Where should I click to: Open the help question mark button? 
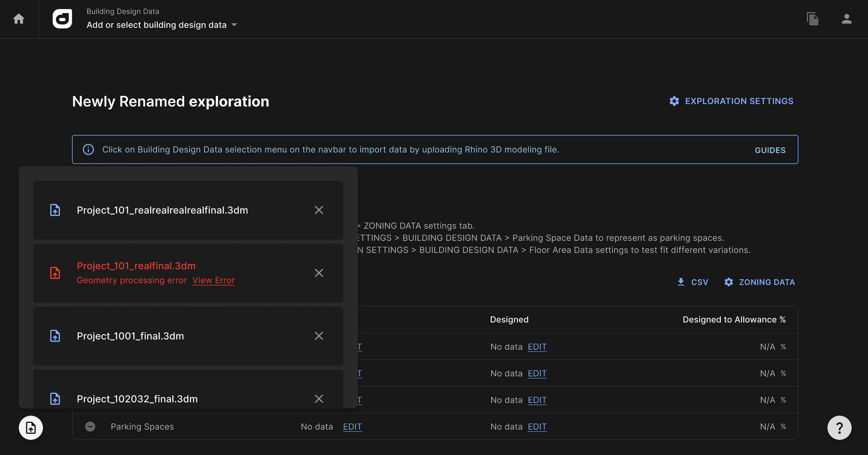pyautogui.click(x=839, y=428)
